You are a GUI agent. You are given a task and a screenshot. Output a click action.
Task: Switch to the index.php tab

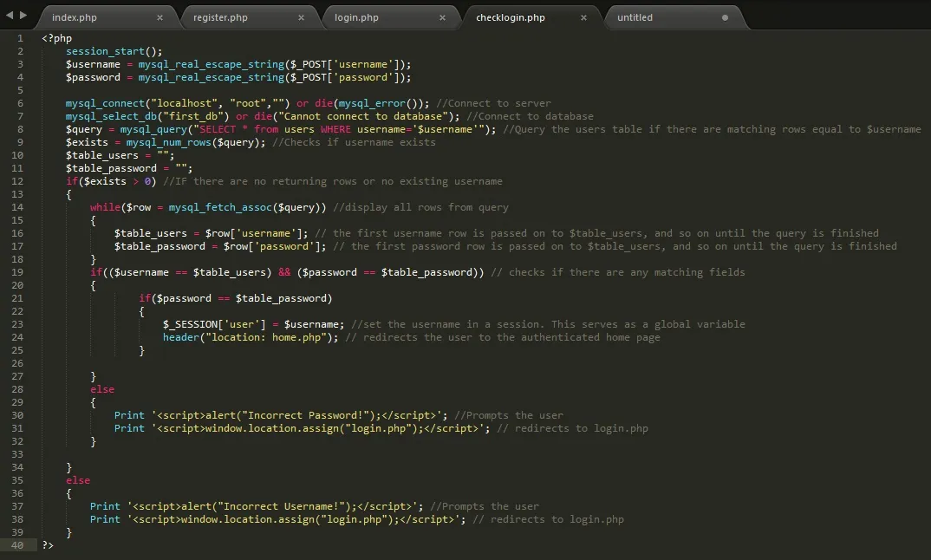coord(75,17)
